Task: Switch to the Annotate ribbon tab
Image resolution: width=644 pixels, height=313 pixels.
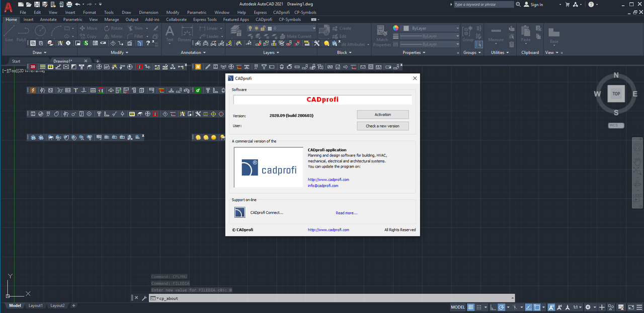Action: click(48, 20)
